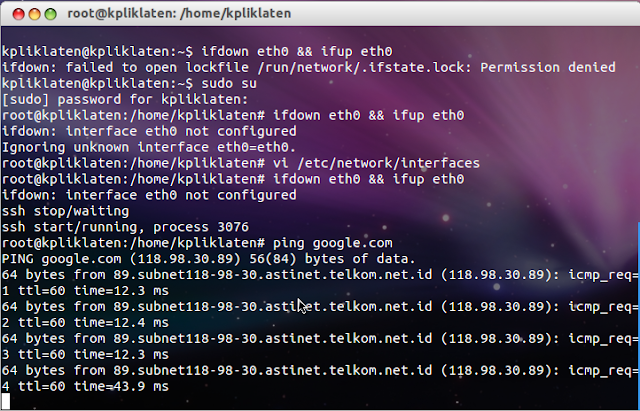Click the '1 ttl=60 time=12.3 ms' result

coord(85,291)
